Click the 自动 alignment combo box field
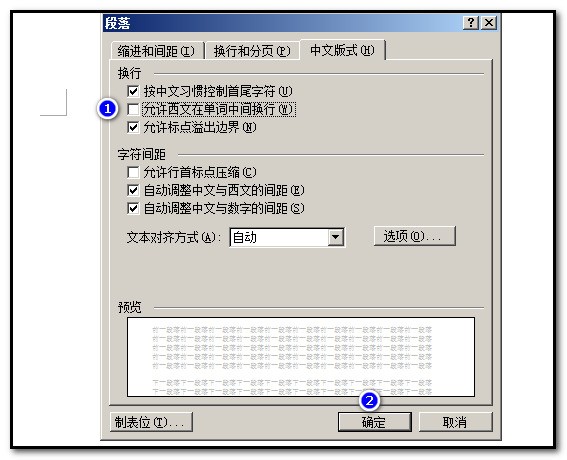 point(287,238)
